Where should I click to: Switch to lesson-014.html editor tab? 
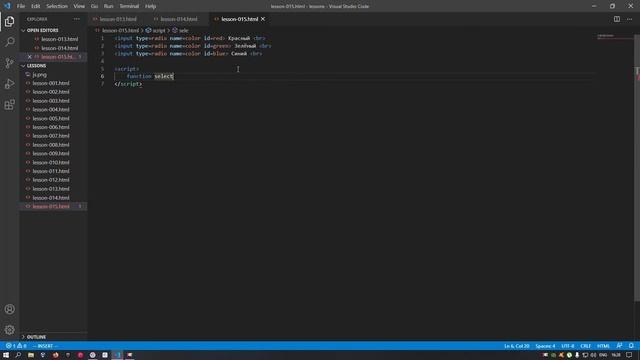tap(179, 19)
